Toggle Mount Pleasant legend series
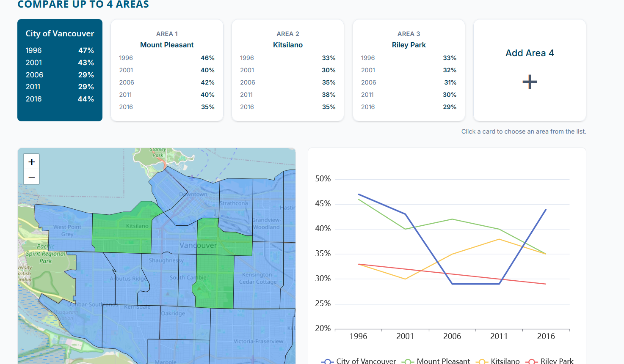624x364 pixels. [437, 361]
